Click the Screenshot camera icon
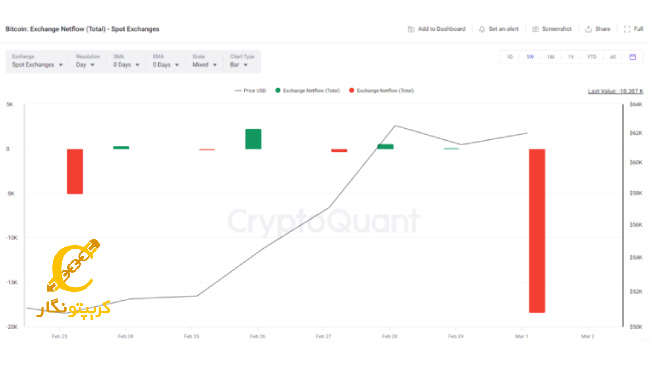Screen dimensions: 650x365 coord(535,29)
